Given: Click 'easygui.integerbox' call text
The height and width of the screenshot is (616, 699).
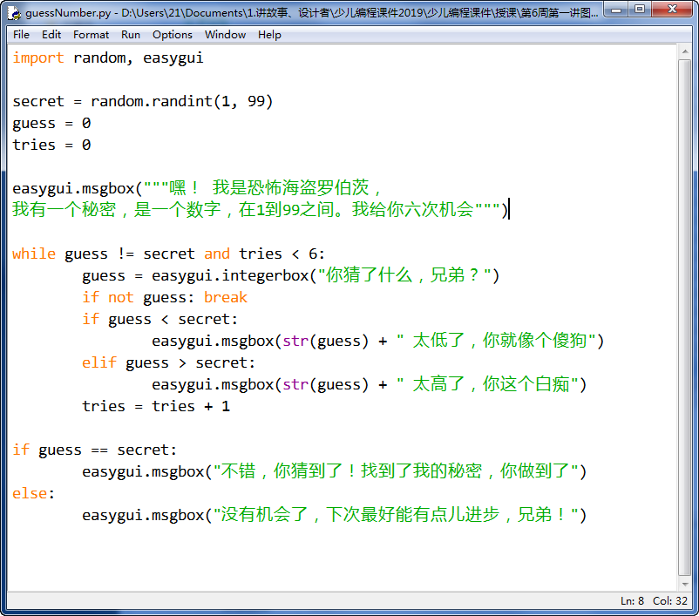Looking at the screenshot, I should tap(230, 276).
